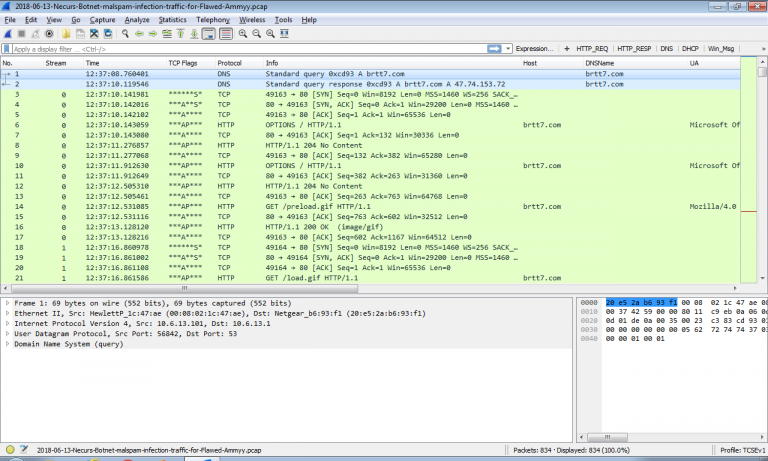The width and height of the screenshot is (768, 461).
Task: Click the expert information status circle
Action: coord(10,449)
